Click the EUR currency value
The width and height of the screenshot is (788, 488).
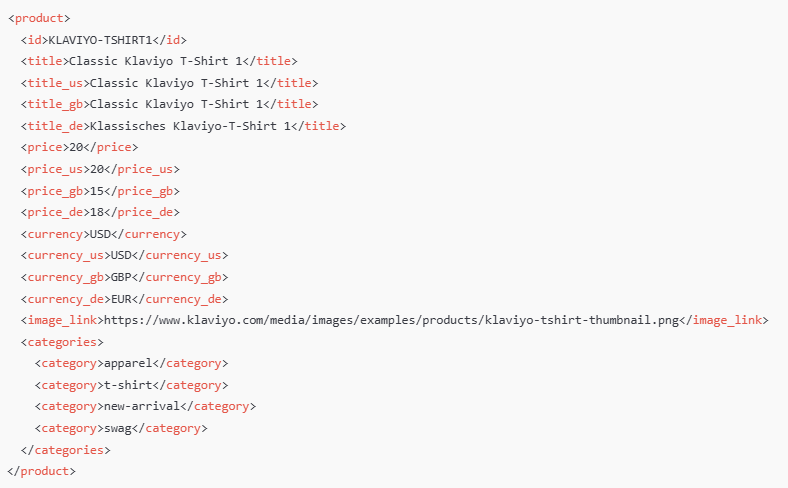tap(121, 299)
